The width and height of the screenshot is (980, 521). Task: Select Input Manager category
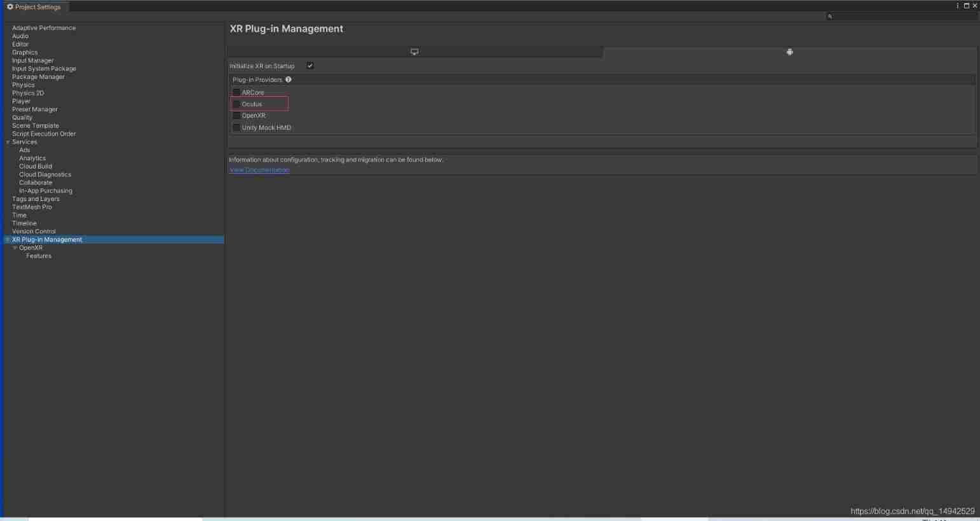click(x=32, y=61)
